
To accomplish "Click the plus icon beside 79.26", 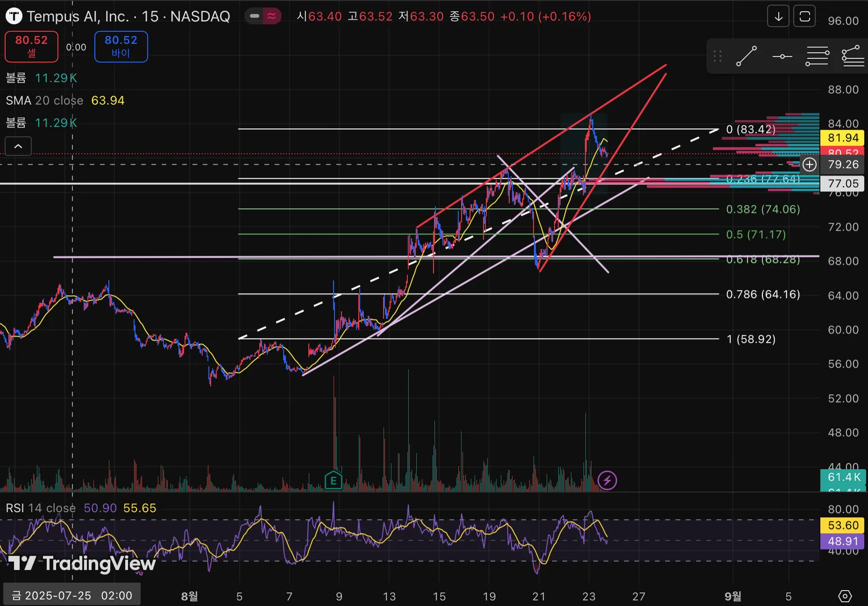I will [x=809, y=164].
